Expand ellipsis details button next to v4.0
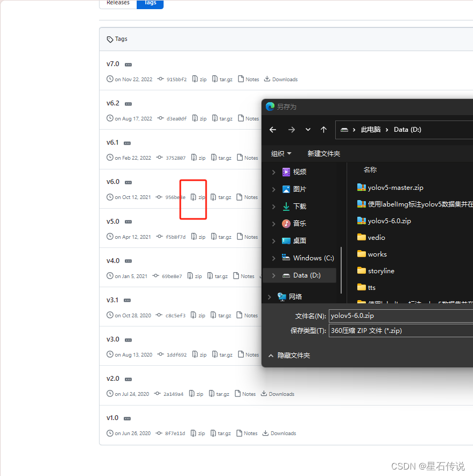Screen dimensions: 473x476 point(128,261)
